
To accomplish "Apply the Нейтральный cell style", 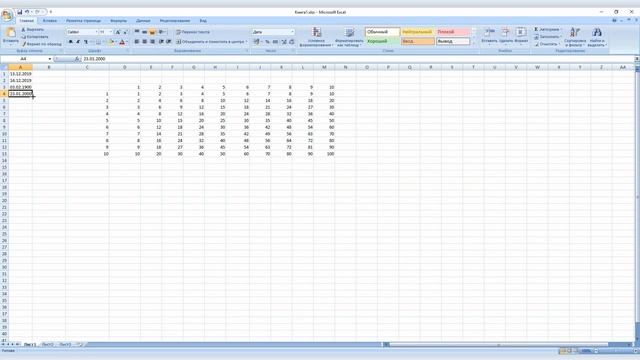I will point(418,32).
